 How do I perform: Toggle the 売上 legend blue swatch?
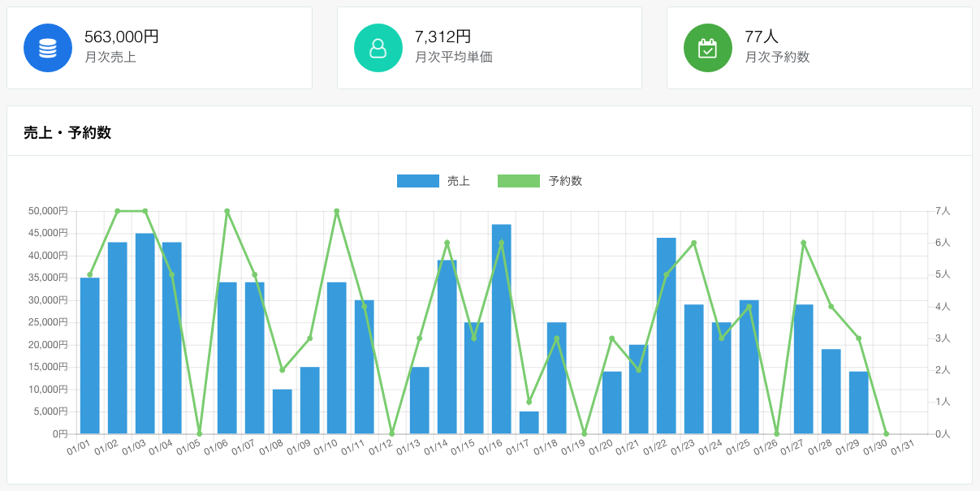(417, 181)
